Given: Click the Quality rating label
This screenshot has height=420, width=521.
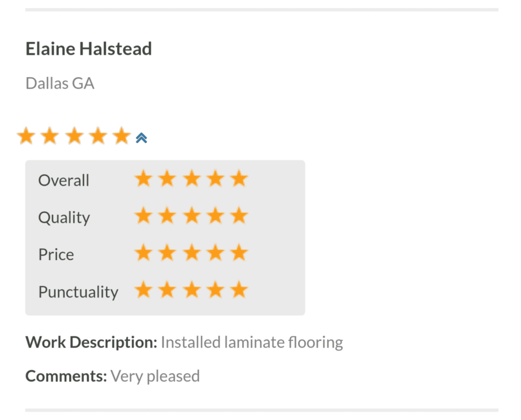Looking at the screenshot, I should pos(64,217).
